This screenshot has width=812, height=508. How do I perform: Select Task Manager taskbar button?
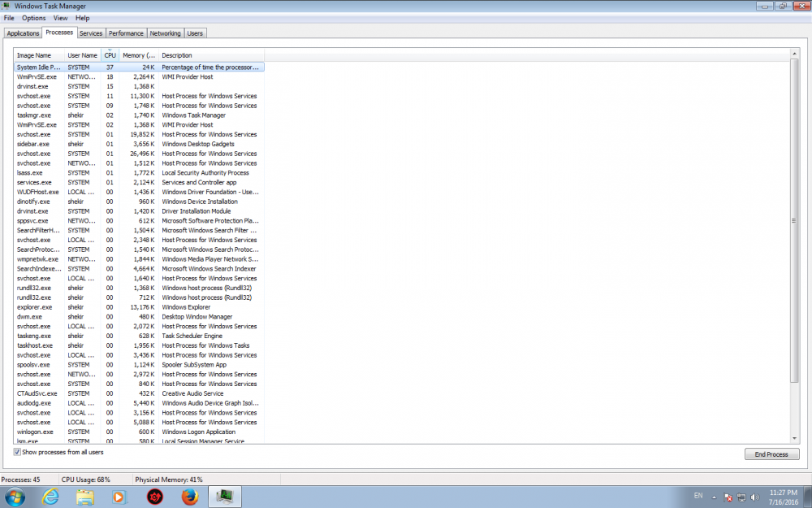[225, 497]
